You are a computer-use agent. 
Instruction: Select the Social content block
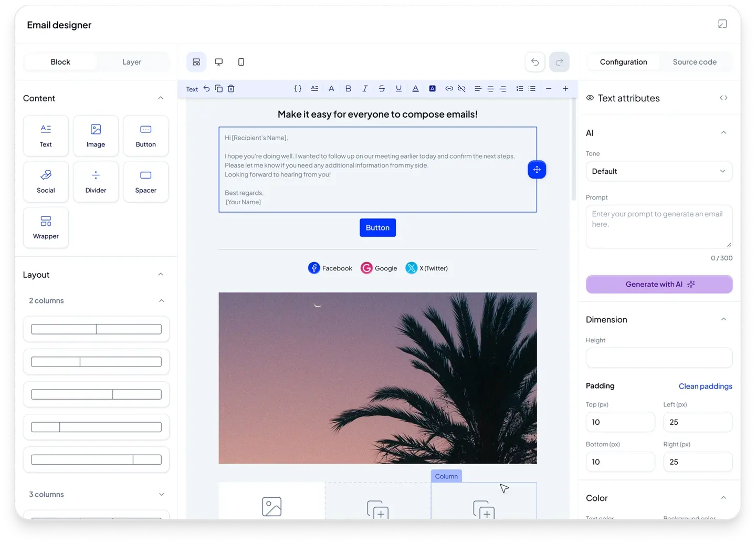point(46,182)
